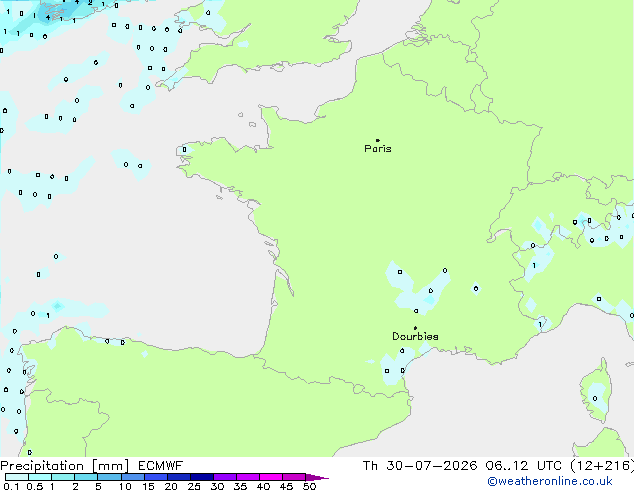Image resolution: width=634 pixels, height=490 pixels.
Task: Click the '06..12 UTC' time range text
Action: pos(524,466)
